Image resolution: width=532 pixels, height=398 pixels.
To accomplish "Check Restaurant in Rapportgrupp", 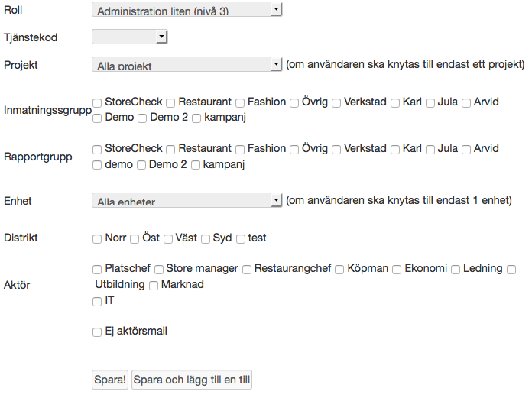I will [171, 149].
